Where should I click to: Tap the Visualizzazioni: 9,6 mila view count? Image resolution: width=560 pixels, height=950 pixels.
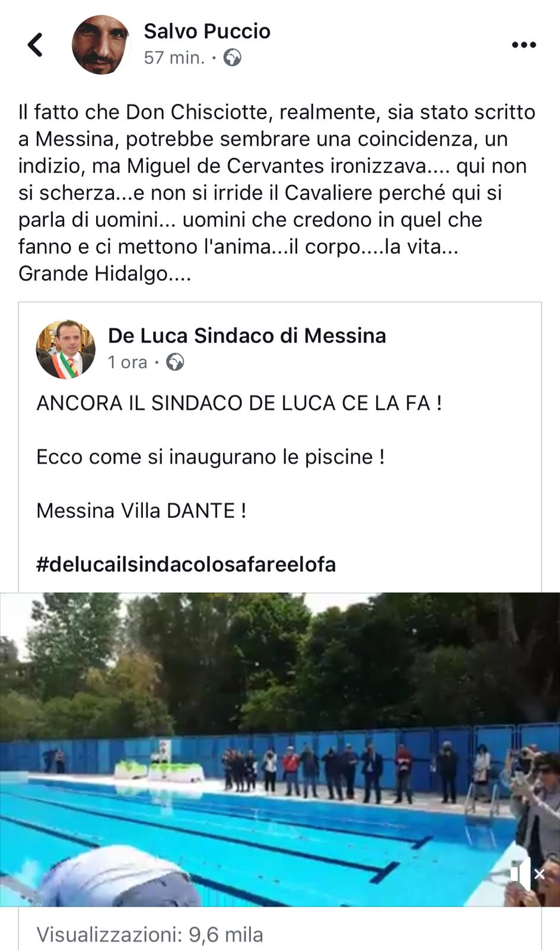[150, 935]
